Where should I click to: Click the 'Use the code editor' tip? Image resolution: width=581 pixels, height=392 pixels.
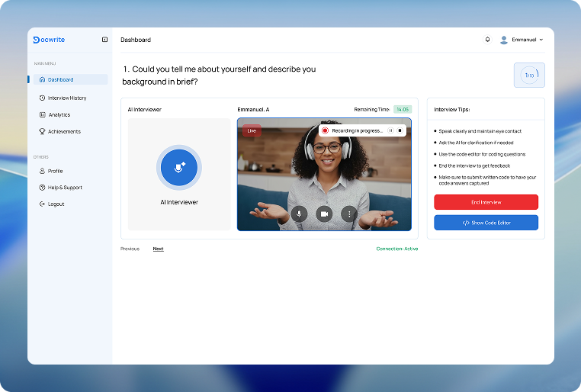[x=482, y=154]
